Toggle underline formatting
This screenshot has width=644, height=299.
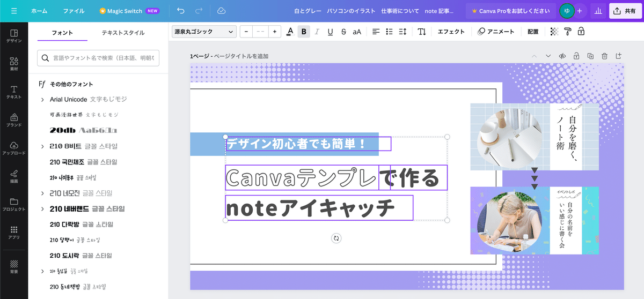[x=330, y=32]
